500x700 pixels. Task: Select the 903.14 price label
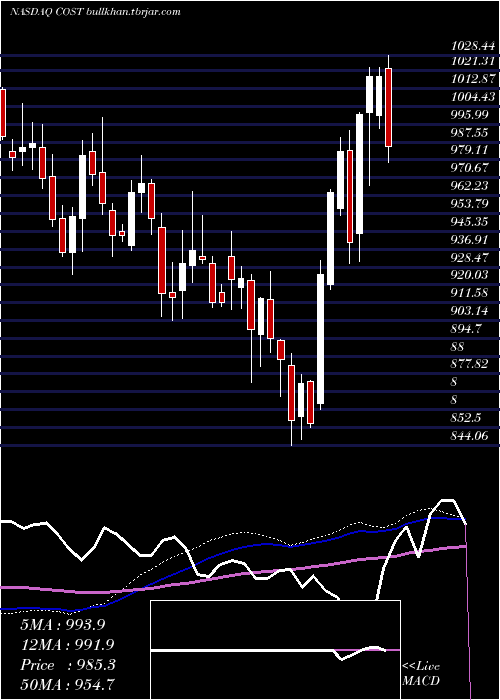(470, 311)
